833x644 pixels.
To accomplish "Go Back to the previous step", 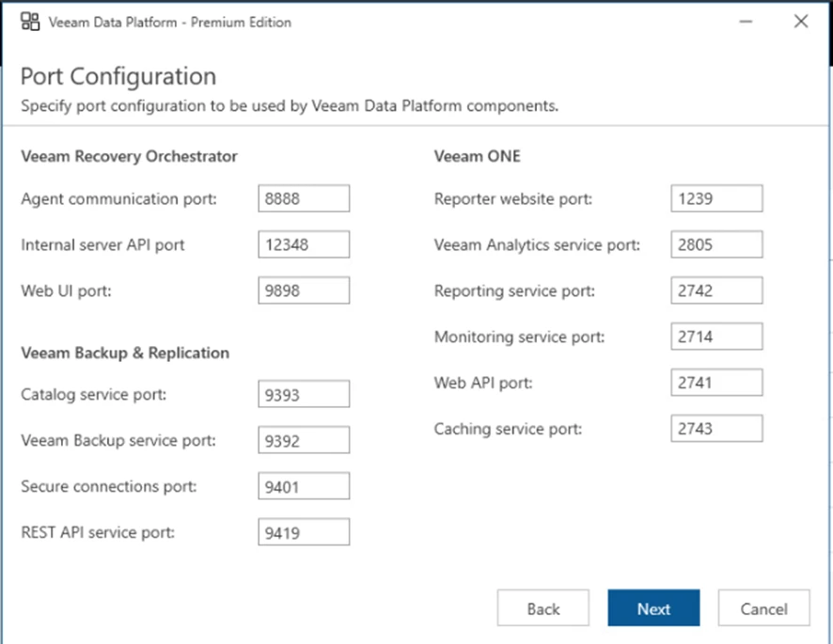I will 543,608.
